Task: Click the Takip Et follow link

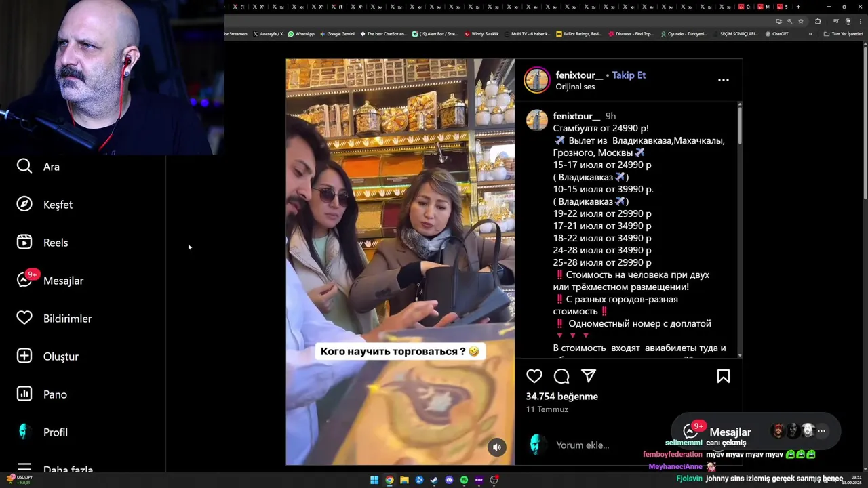Action: 629,75
